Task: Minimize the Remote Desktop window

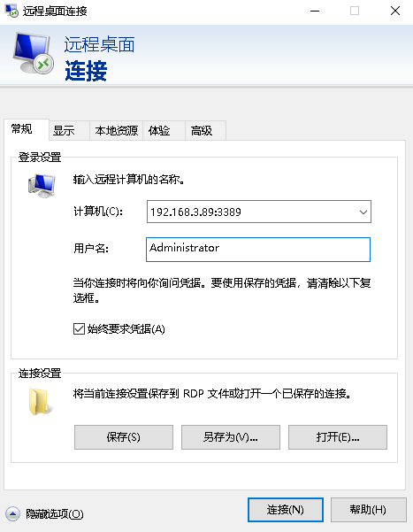Action: point(315,11)
